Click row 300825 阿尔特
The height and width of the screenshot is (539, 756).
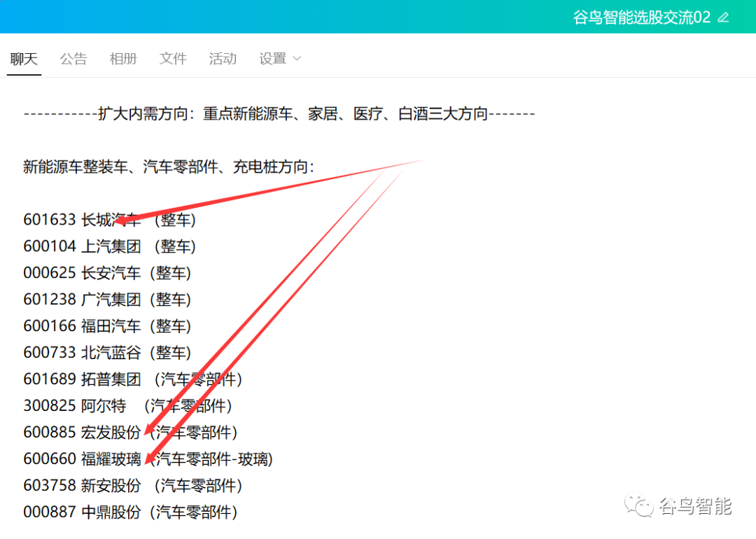128,406
